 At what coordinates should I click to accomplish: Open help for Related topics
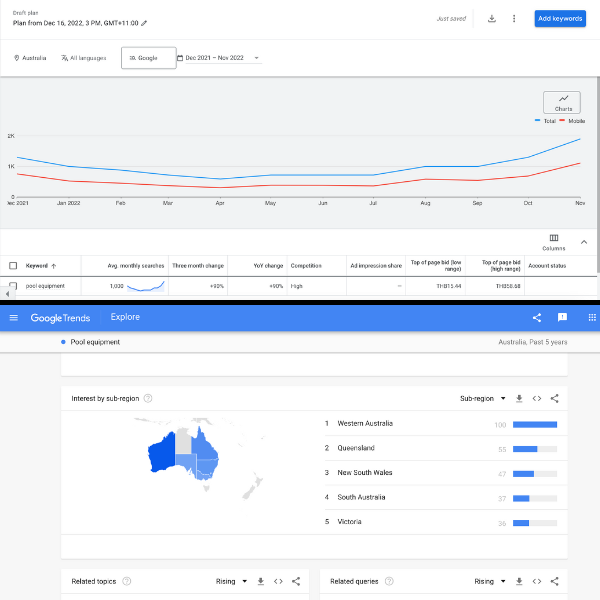click(x=126, y=581)
